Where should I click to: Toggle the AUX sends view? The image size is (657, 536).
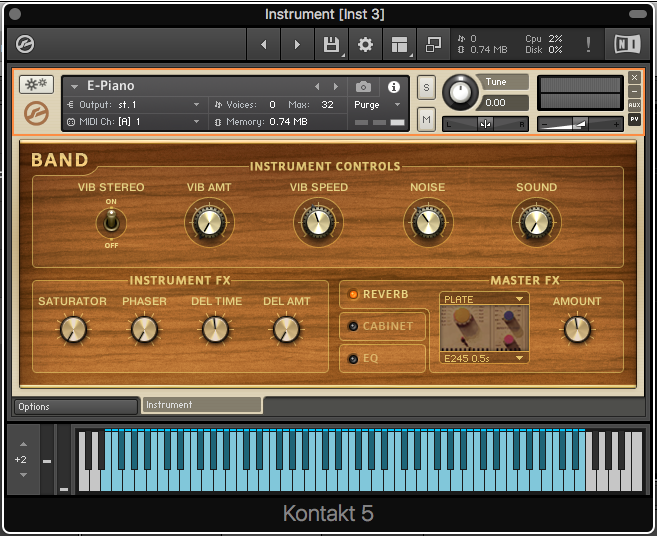pos(634,105)
